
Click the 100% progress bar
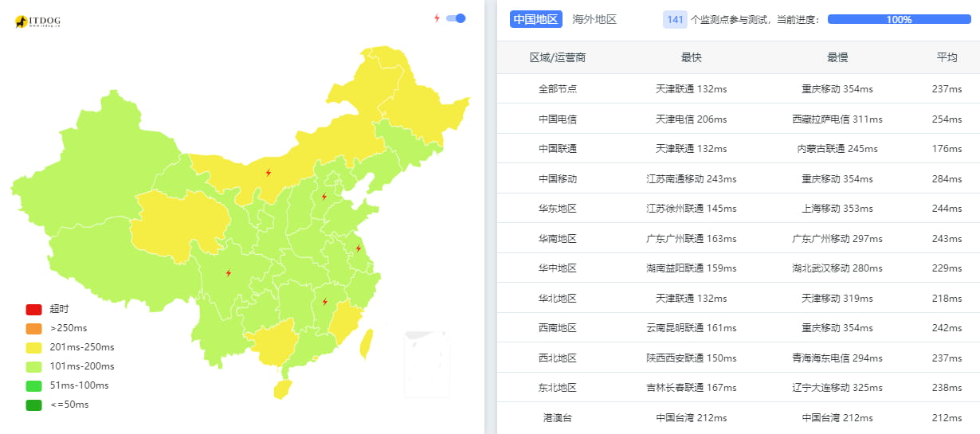(899, 19)
